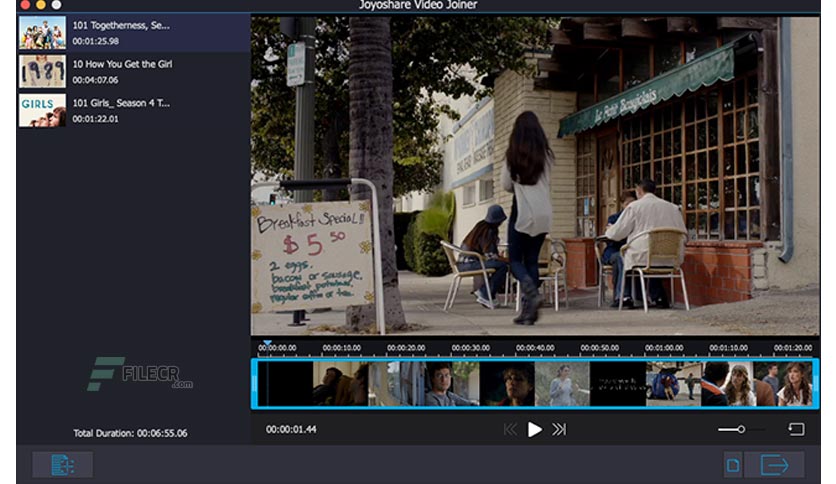Click the blue playhead marker on timeline
836x484 pixels.
click(267, 343)
